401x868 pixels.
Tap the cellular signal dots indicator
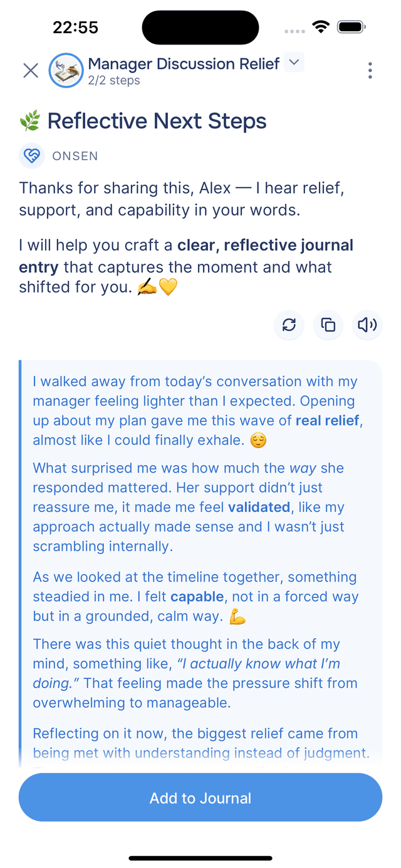click(x=293, y=29)
